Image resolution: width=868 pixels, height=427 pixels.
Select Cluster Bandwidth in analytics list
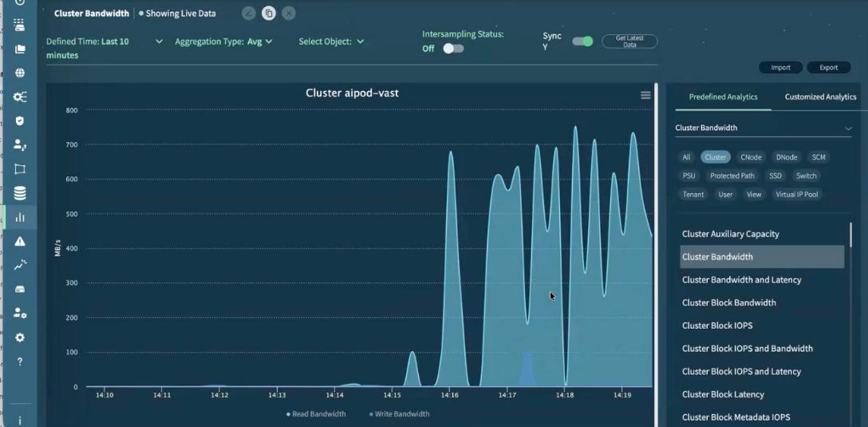[x=762, y=257]
